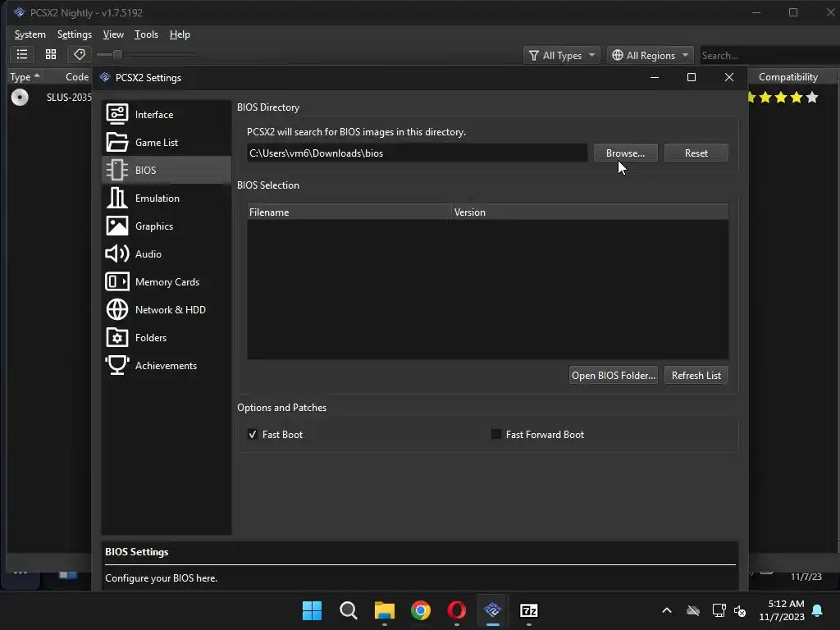Open the Settings menu
The width and height of the screenshot is (840, 630).
click(x=75, y=34)
